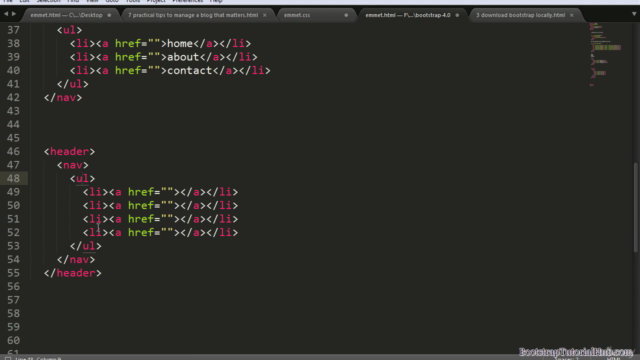Click unsaved dot on emmet.html Desktop tab
Viewport: 640px width, 360px height.
(x=109, y=15)
